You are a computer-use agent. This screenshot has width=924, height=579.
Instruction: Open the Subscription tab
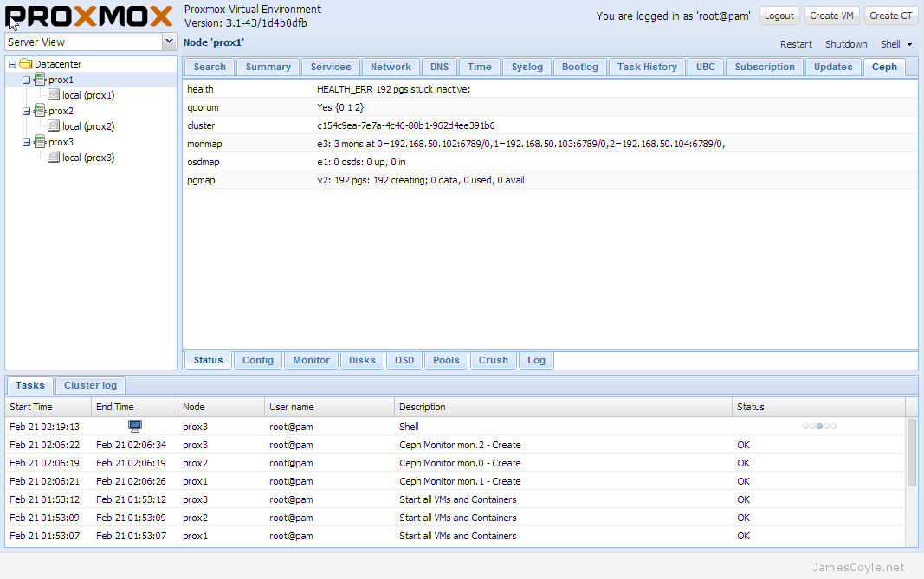coord(765,68)
